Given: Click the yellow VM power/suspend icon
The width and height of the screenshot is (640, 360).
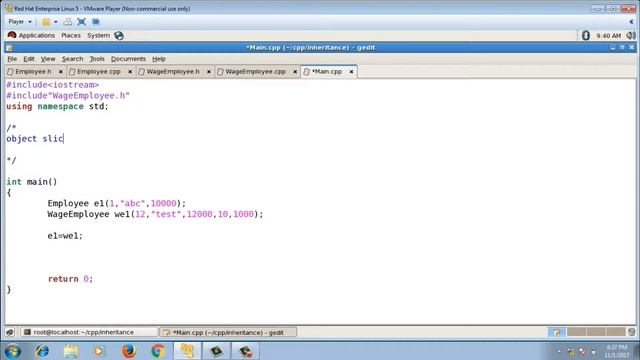Looking at the screenshot, I should click(46, 22).
